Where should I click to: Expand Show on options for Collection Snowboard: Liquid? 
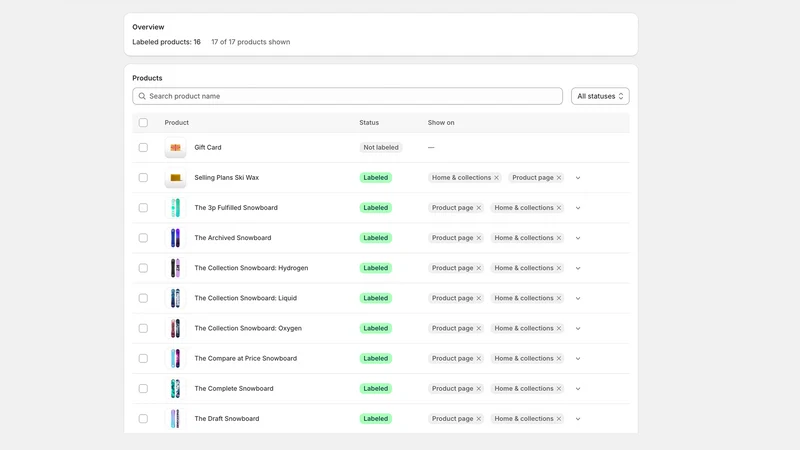click(x=578, y=298)
